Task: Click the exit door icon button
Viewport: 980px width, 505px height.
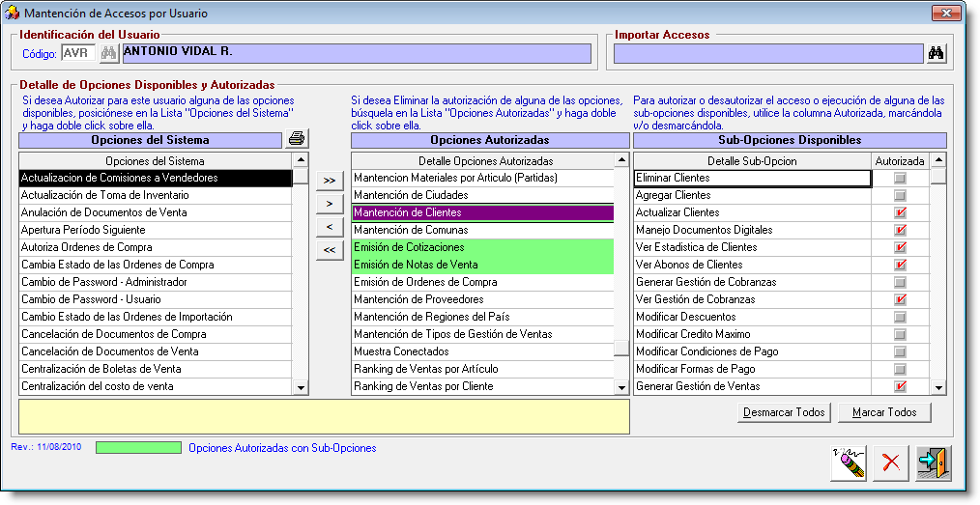Action: tap(933, 463)
